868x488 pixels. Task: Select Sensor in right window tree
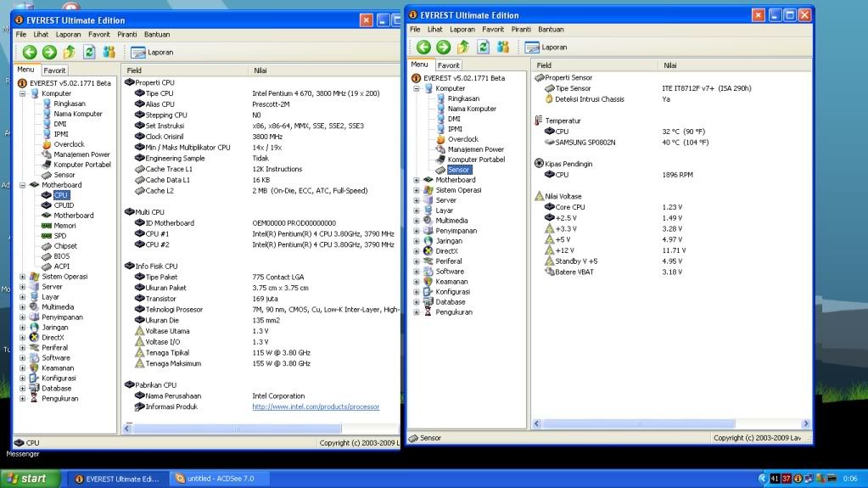click(x=458, y=170)
